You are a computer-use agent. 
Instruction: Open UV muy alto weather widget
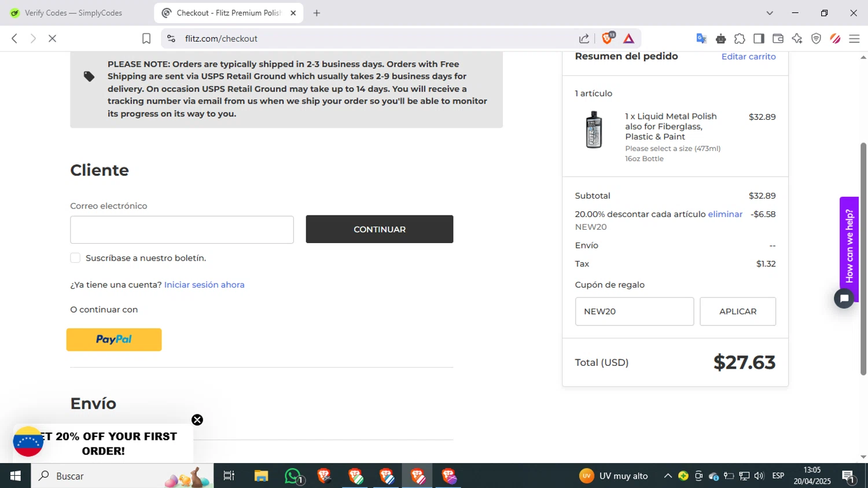point(613,476)
